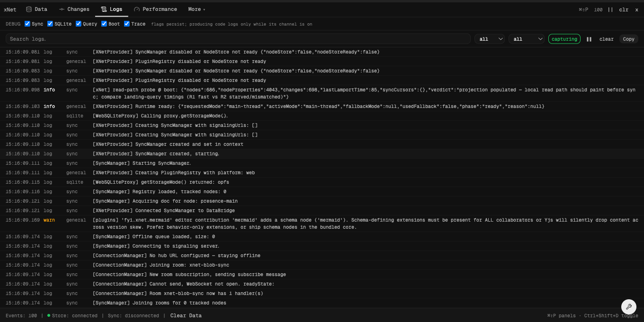Viewport: 644px width, 322px height.
Task: Uncheck the SQLite debug channel
Action: (x=50, y=24)
